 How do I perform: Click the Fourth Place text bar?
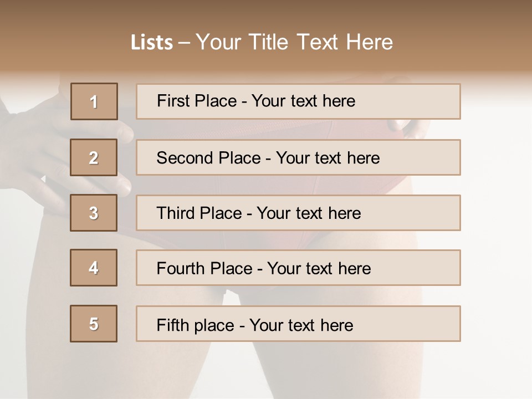298,268
